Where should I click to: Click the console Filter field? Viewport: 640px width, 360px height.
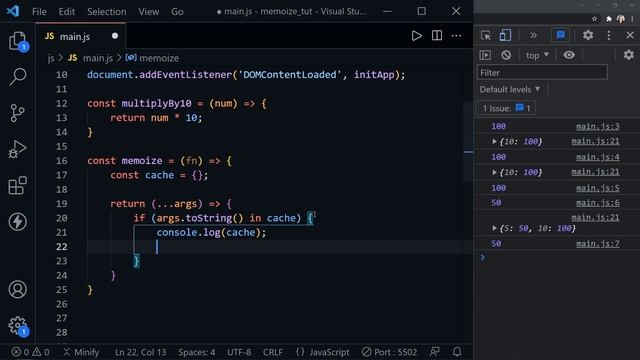tap(542, 73)
